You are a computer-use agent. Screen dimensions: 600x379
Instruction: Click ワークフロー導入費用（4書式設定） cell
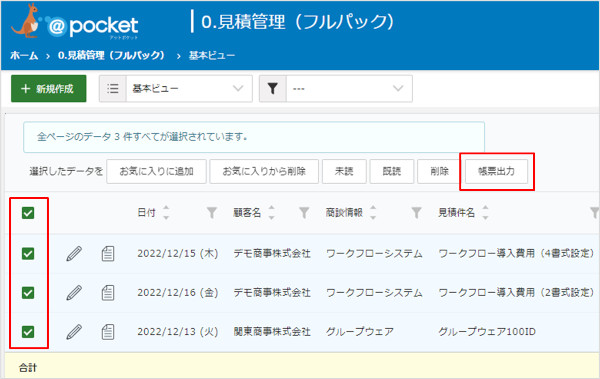coord(517,253)
